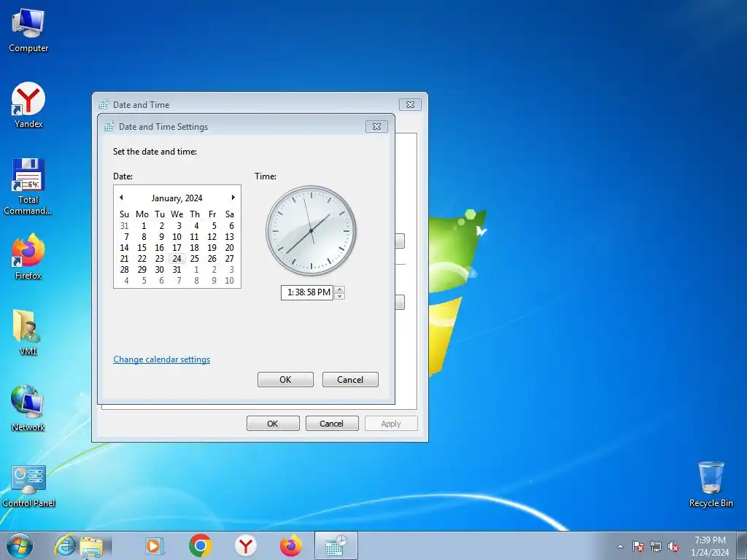Viewport: 747px width, 560px height.
Task: Select January 22 in the calendar
Action: tap(142, 259)
